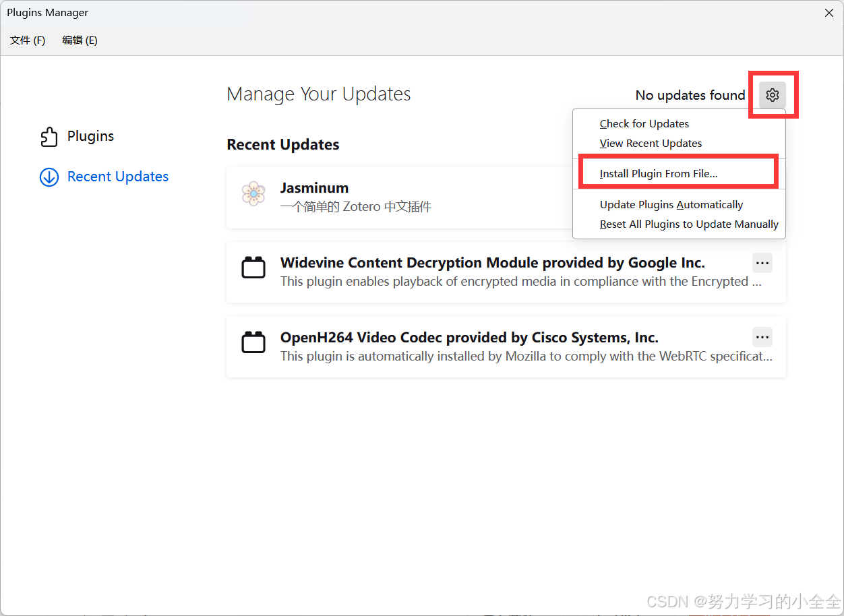Viewport: 844px width, 616px height.
Task: Open the Widevine more-options ellipsis button
Action: pyautogui.click(x=762, y=263)
